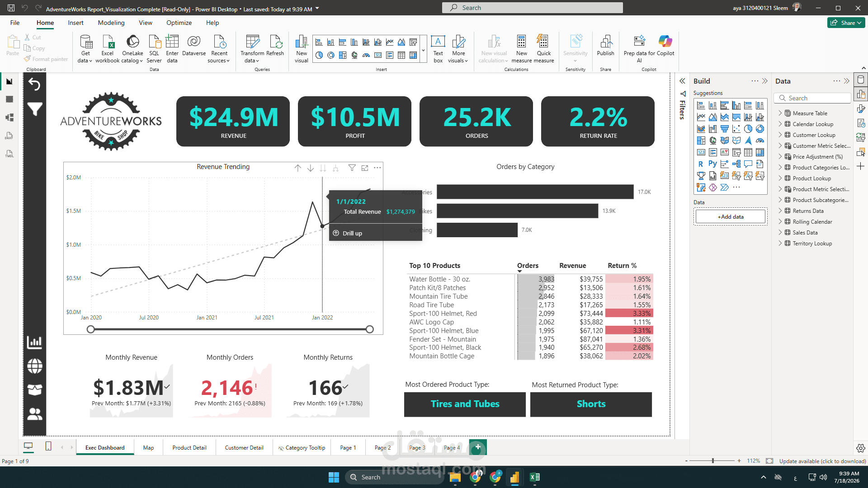Click the New visual ribbon button

point(301,49)
